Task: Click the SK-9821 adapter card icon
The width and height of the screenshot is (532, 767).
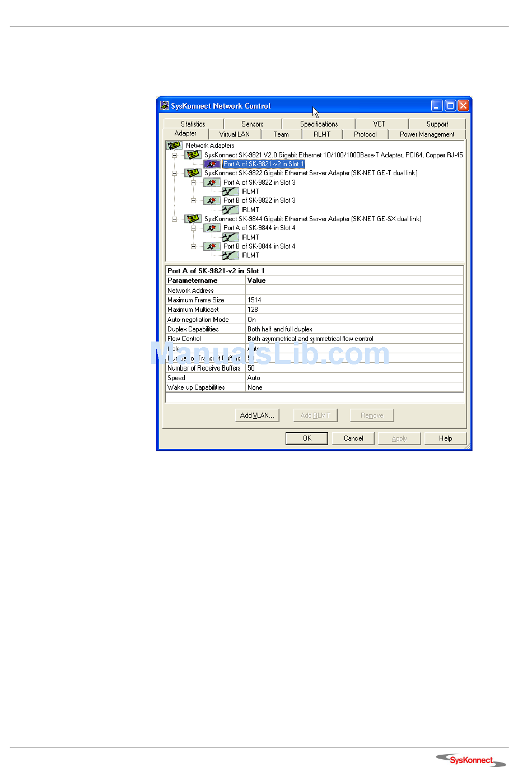Action: tap(193, 155)
